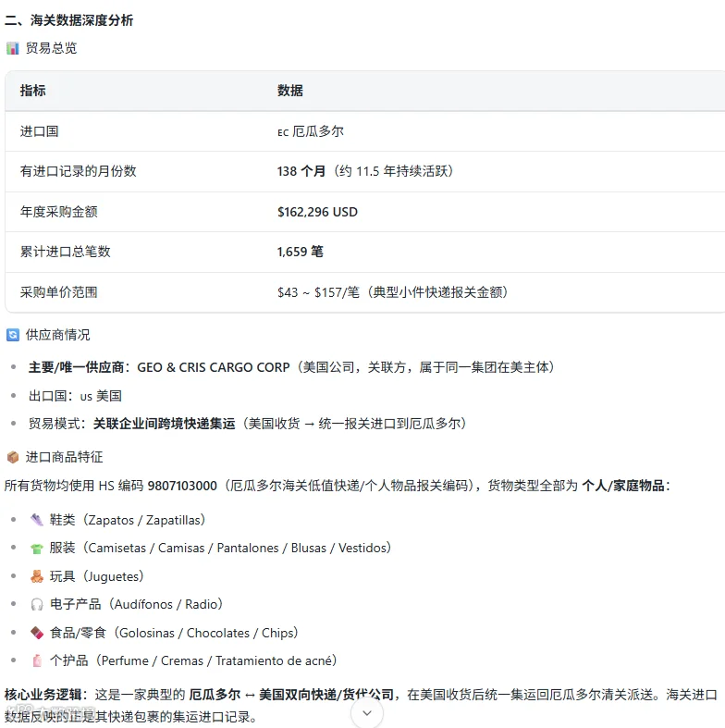
Task: Click the blue refresh icon beside 供应商情况
Action: pos(13,335)
